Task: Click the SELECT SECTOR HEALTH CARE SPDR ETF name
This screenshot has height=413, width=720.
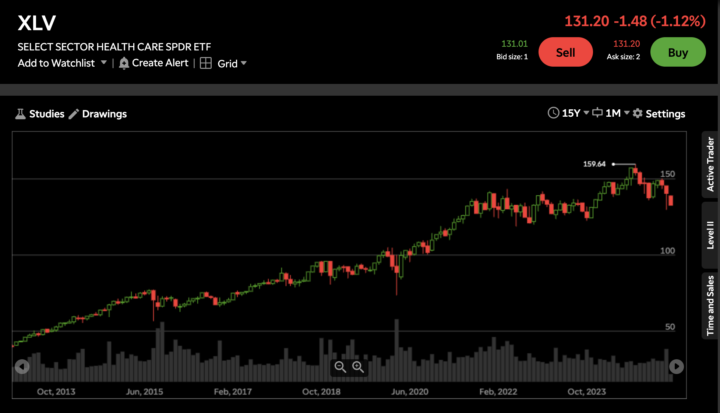Action: pyautogui.click(x=114, y=47)
